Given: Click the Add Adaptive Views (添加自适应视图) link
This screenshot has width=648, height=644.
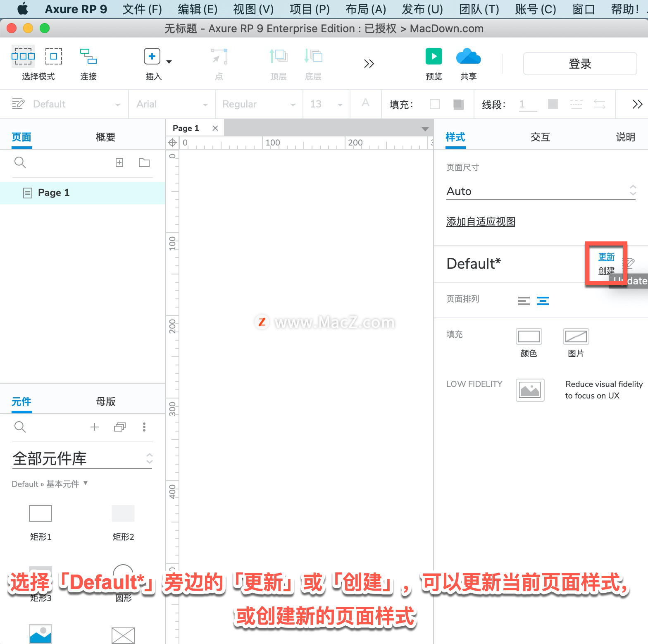Looking at the screenshot, I should (x=481, y=222).
